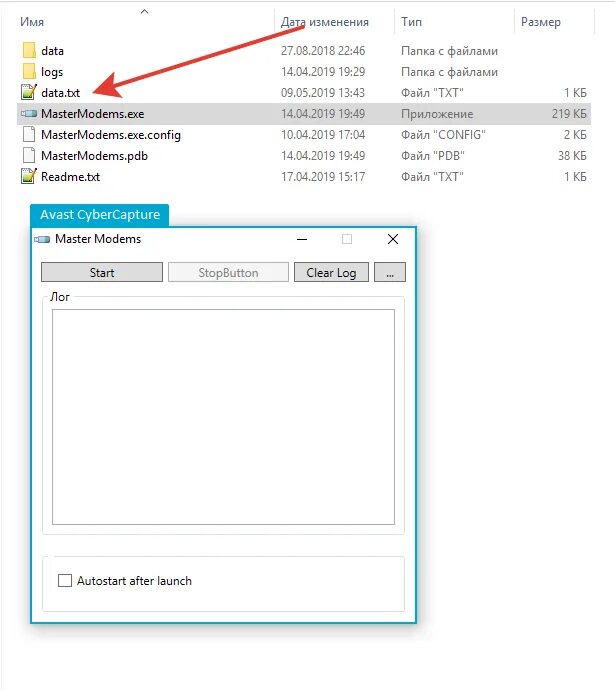Click date 09.05.2019 13:43 of data.txt
Screen dimensions: 615x691
pos(323,93)
